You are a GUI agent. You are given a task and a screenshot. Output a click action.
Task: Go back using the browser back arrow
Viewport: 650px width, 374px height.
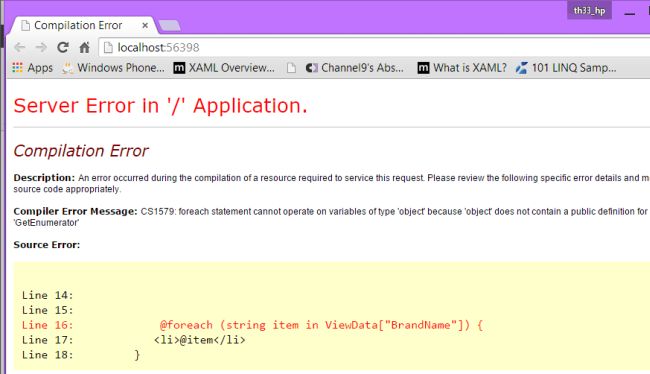(19, 47)
